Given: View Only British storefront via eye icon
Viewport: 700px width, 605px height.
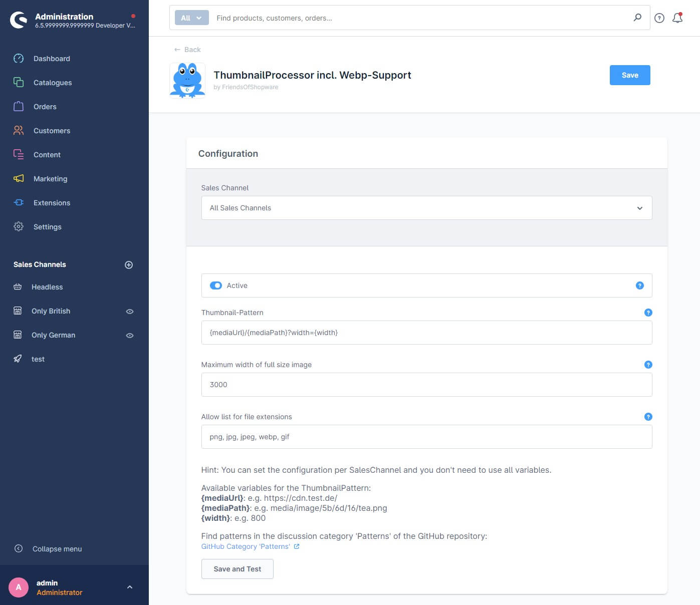Looking at the screenshot, I should [130, 312].
